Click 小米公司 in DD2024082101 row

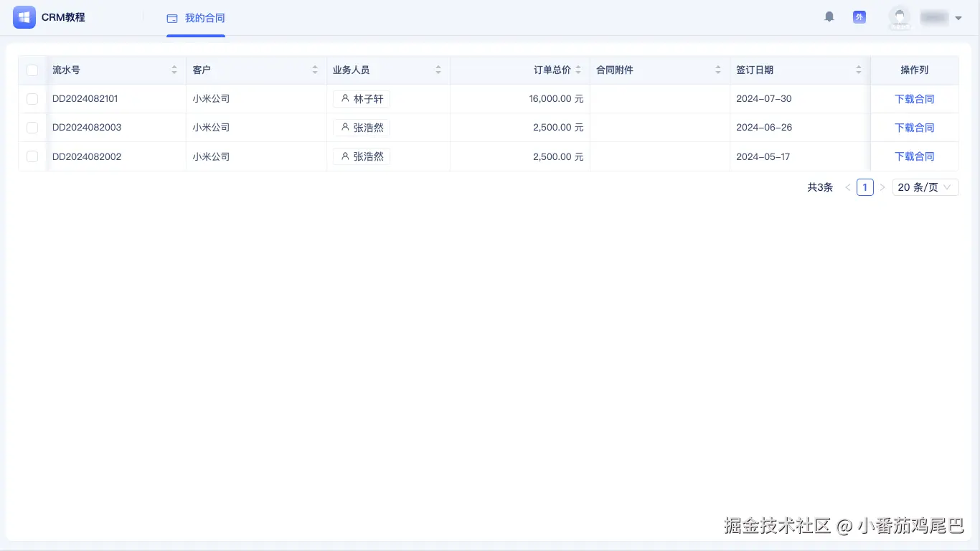pyautogui.click(x=211, y=99)
